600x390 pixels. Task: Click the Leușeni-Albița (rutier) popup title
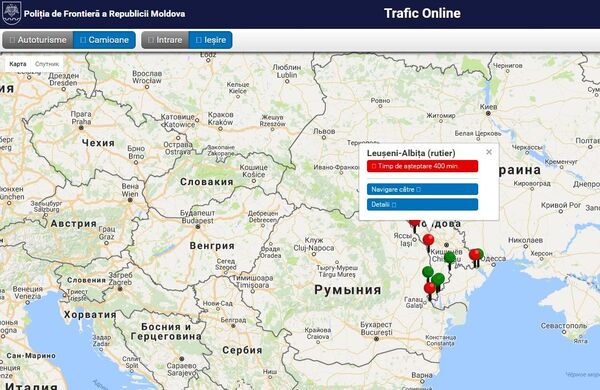click(x=411, y=153)
